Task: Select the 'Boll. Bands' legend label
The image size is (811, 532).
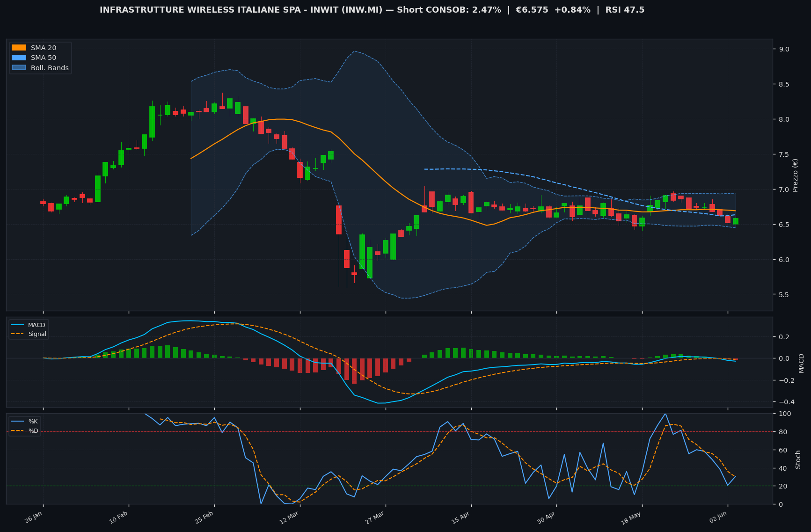Action: [50, 68]
